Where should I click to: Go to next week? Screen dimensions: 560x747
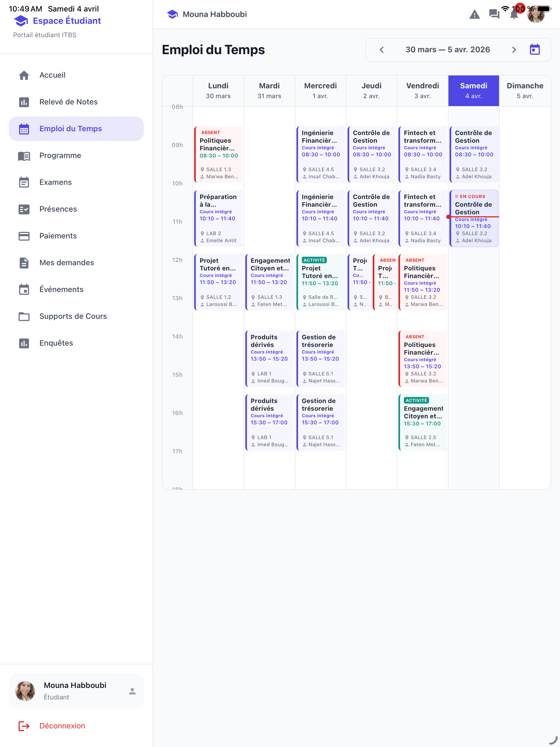tap(514, 50)
